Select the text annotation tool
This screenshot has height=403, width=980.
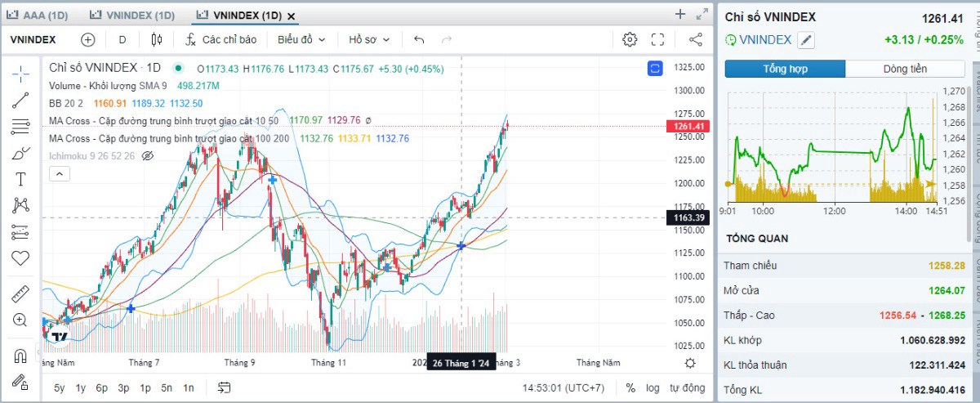20,180
